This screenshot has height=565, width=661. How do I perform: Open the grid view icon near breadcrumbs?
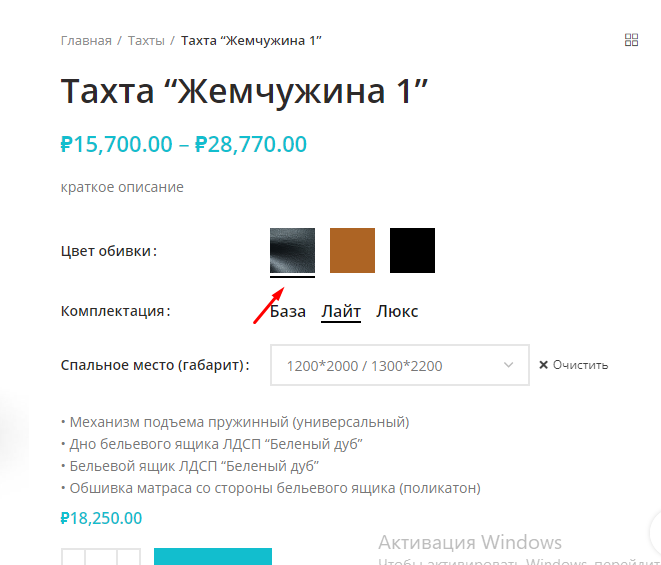pyautogui.click(x=631, y=40)
